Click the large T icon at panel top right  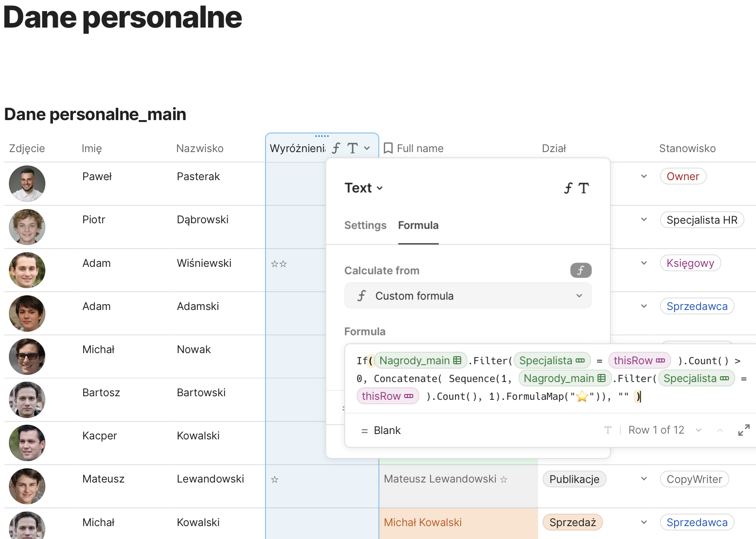(583, 188)
